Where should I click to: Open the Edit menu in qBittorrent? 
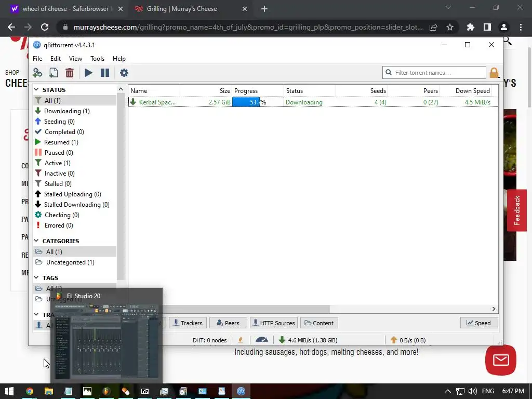[x=55, y=59]
